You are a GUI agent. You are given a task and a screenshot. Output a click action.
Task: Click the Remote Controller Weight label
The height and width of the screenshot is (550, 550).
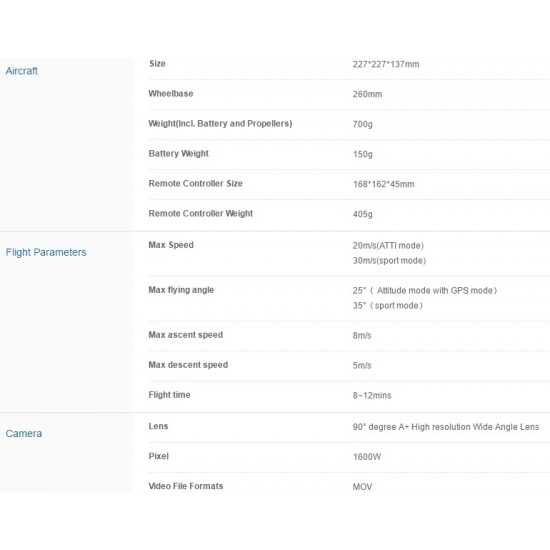[x=201, y=214]
